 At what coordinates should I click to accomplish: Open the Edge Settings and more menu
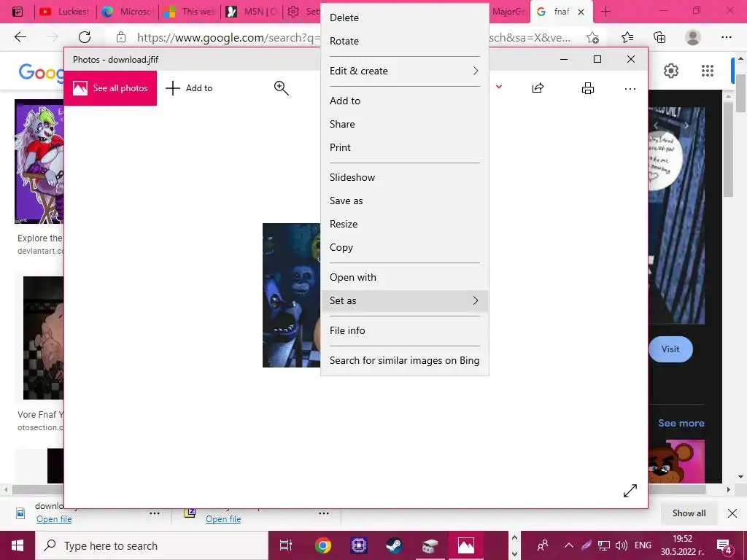pyautogui.click(x=726, y=37)
